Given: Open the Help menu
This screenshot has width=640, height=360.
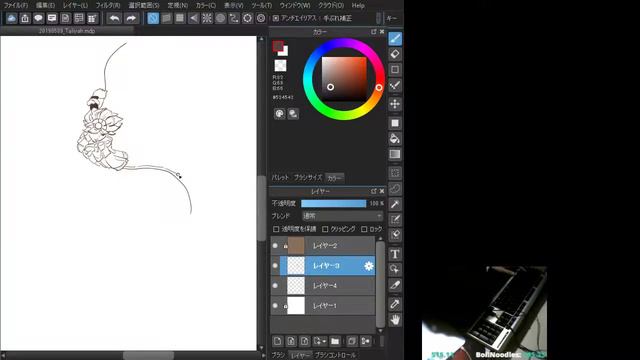Looking at the screenshot, I should pyautogui.click(x=358, y=5).
